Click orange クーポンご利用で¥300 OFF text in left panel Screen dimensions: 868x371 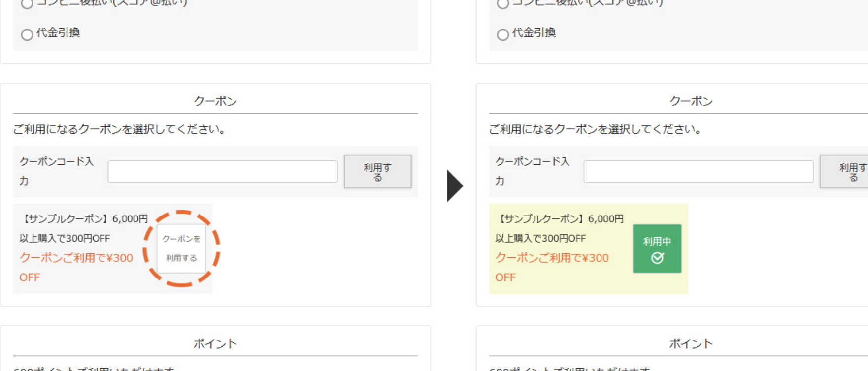click(x=76, y=258)
